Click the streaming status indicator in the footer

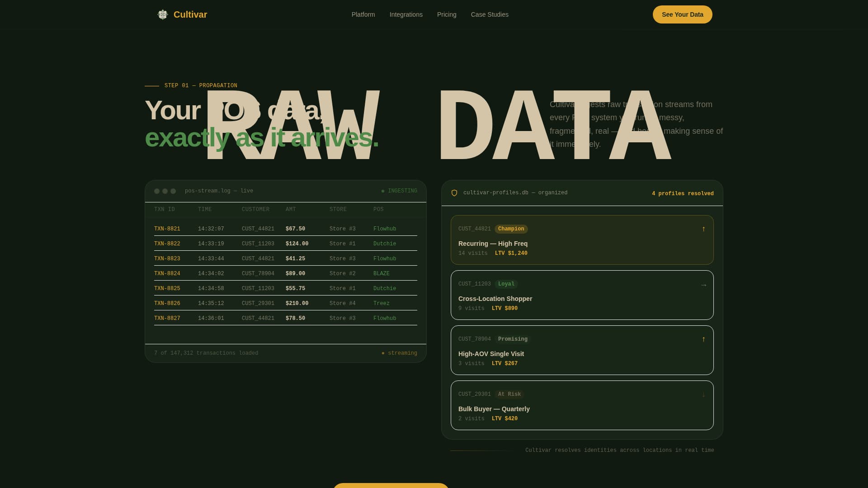coord(399,353)
